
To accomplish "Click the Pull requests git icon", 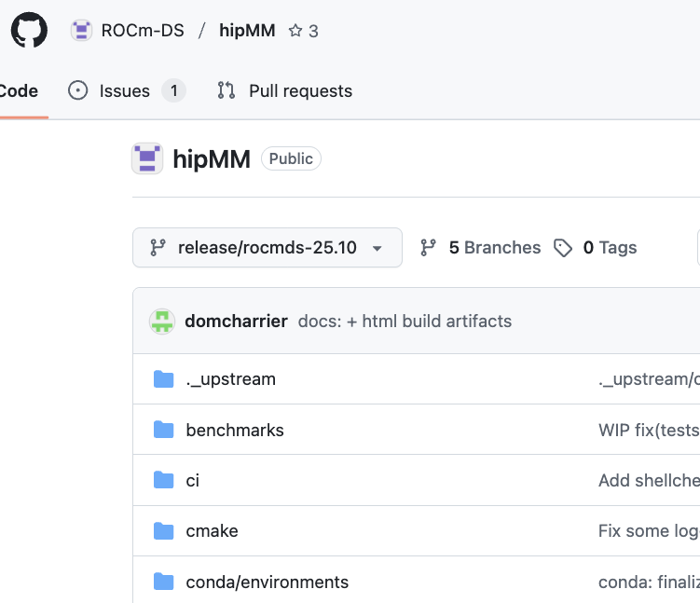I will 226,90.
